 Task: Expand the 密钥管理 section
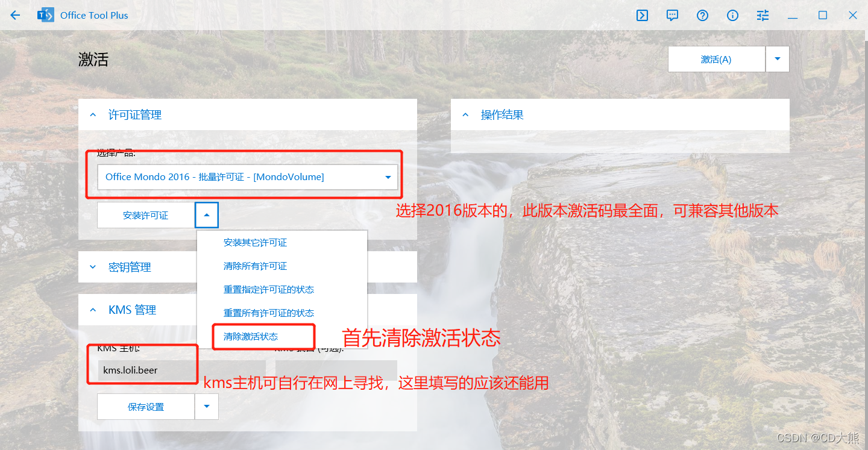point(248,267)
